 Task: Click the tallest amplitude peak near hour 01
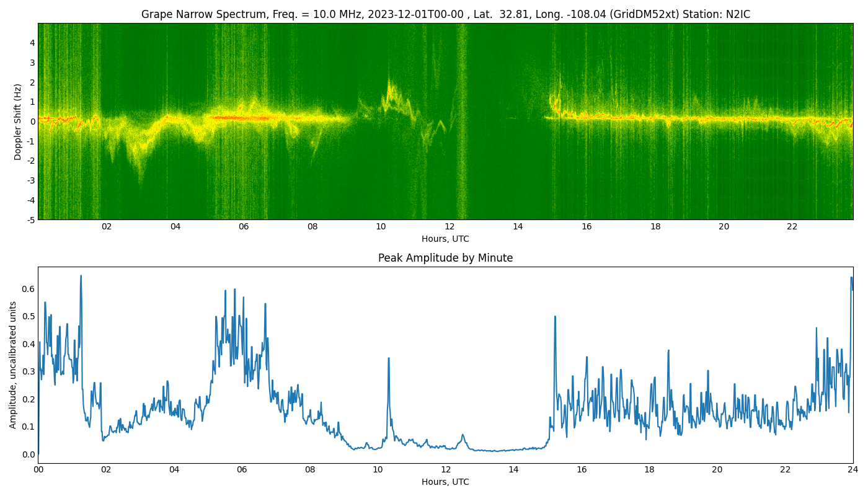(x=81, y=277)
